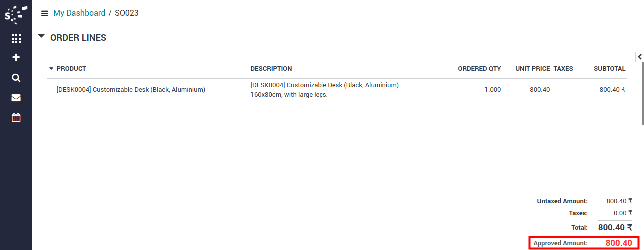
Task: Open the messages envelope icon
Action: tap(16, 98)
